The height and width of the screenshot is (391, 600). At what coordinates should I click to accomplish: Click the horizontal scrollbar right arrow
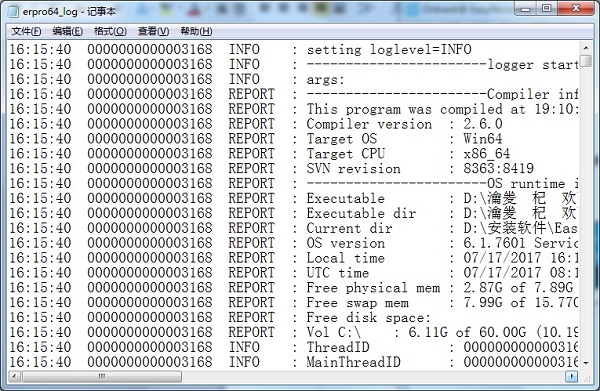pyautogui.click(x=571, y=376)
